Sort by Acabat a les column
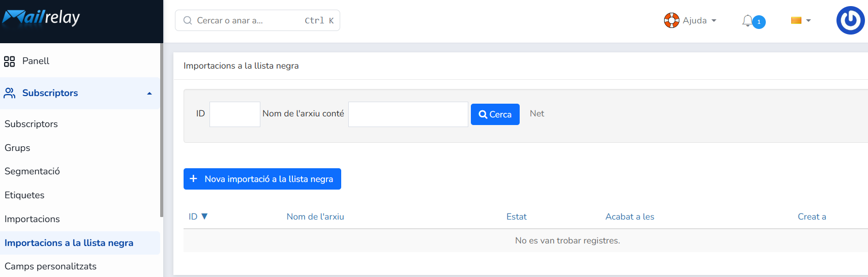Screen dimensions: 868x277 (x=630, y=217)
